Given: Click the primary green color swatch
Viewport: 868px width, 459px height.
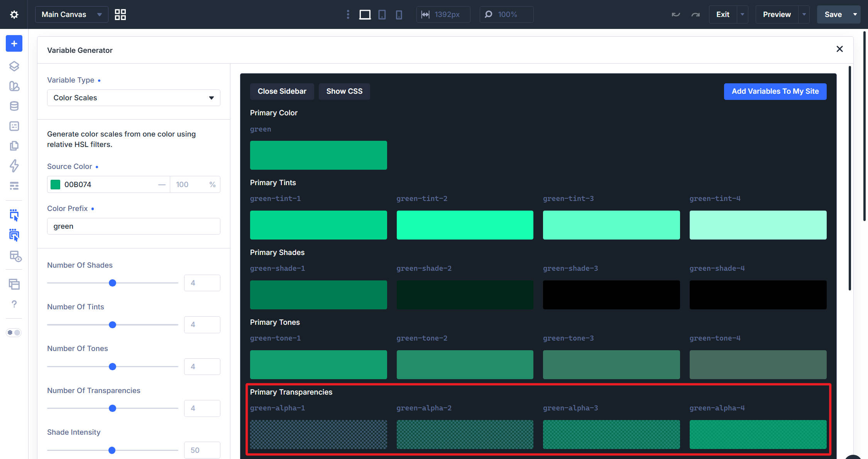Looking at the screenshot, I should click(318, 155).
